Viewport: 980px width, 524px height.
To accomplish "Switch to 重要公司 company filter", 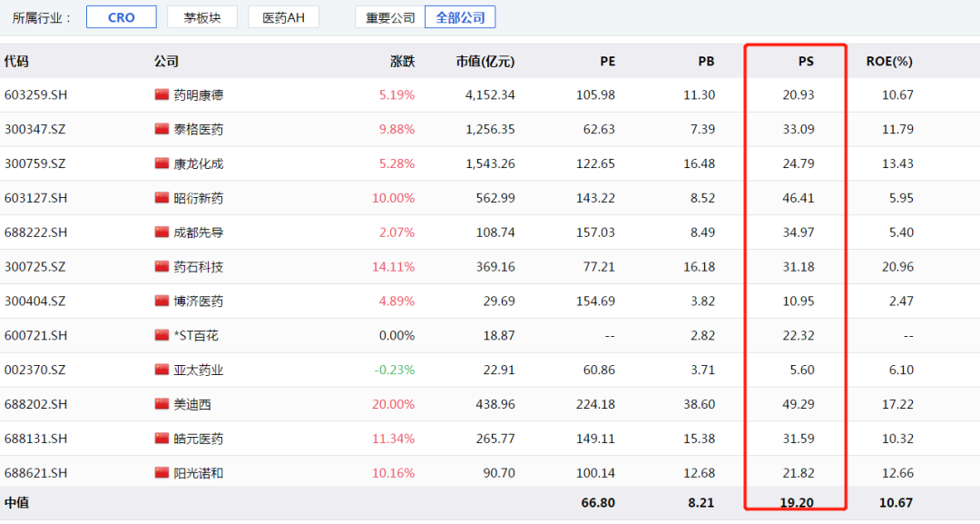I will [x=390, y=17].
